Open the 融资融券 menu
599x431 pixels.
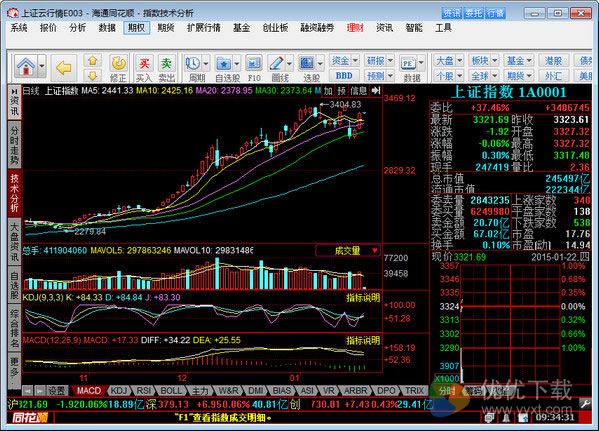click(x=317, y=28)
